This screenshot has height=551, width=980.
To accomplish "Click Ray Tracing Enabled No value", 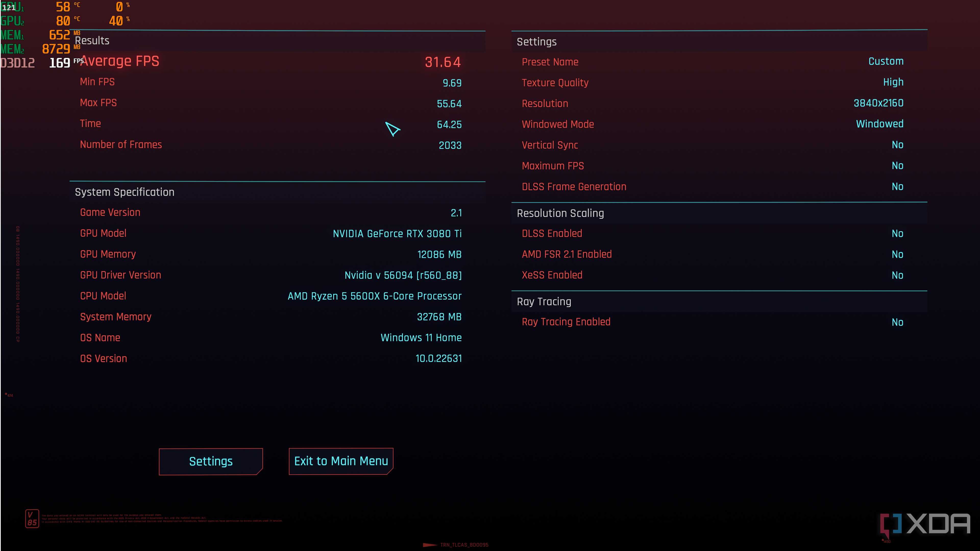I will (x=898, y=322).
